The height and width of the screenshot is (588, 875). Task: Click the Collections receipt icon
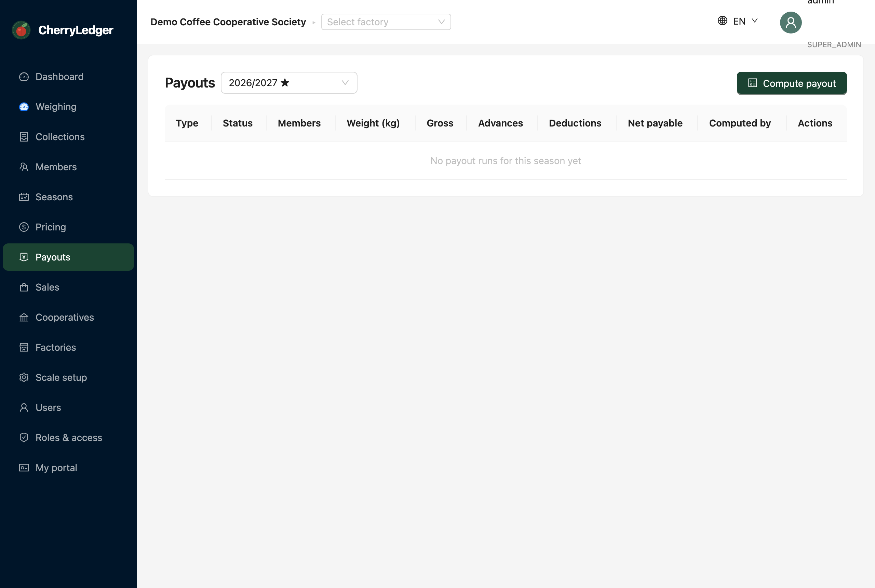coord(24,137)
